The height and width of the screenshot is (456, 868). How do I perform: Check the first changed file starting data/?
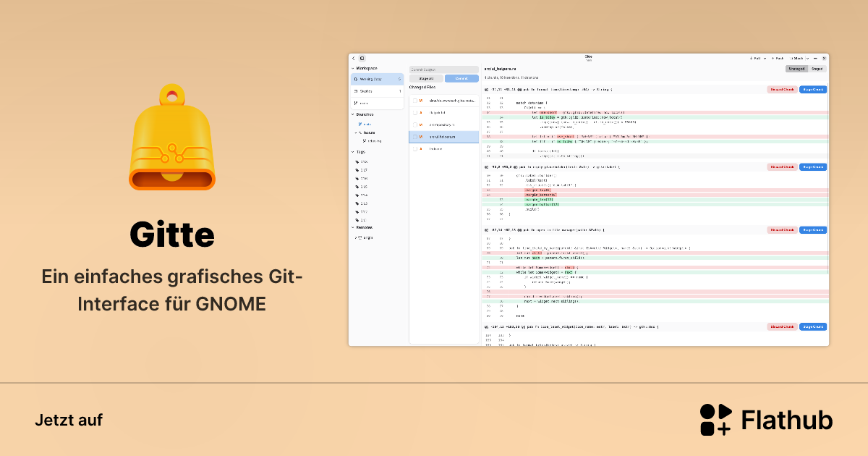click(x=414, y=101)
